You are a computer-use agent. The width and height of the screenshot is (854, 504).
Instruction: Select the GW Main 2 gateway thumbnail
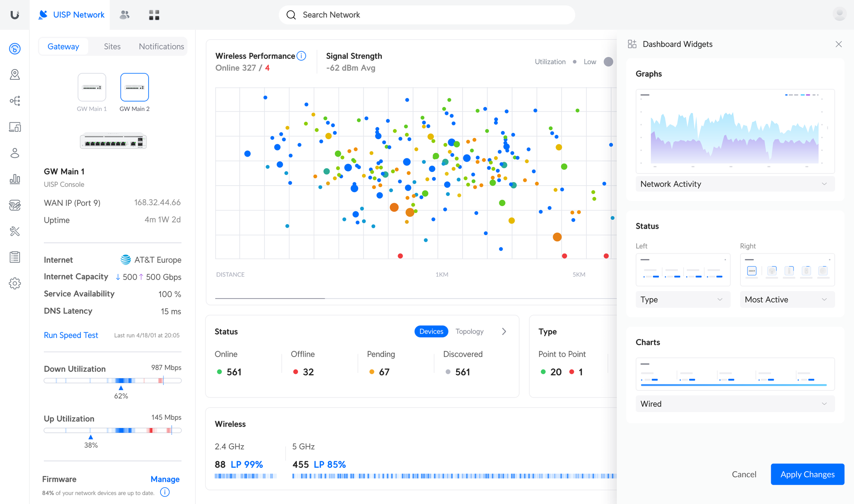(135, 87)
